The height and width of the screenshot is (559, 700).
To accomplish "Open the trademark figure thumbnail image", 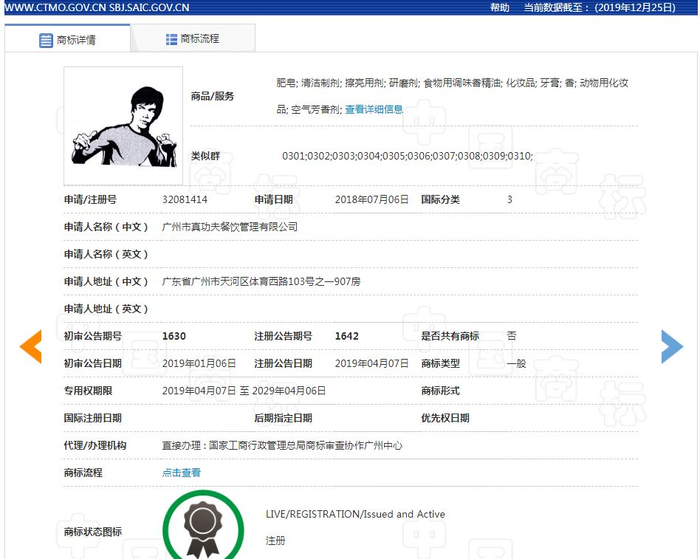I will pyautogui.click(x=123, y=126).
